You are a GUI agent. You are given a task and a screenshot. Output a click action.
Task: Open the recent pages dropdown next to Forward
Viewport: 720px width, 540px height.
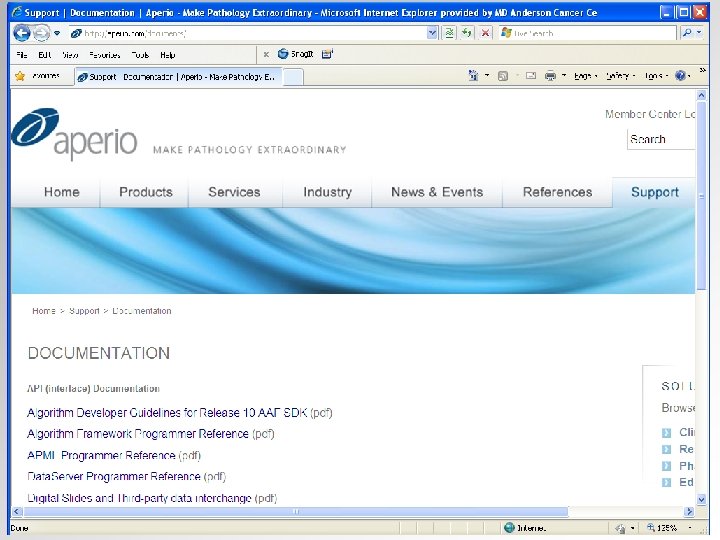click(x=57, y=33)
